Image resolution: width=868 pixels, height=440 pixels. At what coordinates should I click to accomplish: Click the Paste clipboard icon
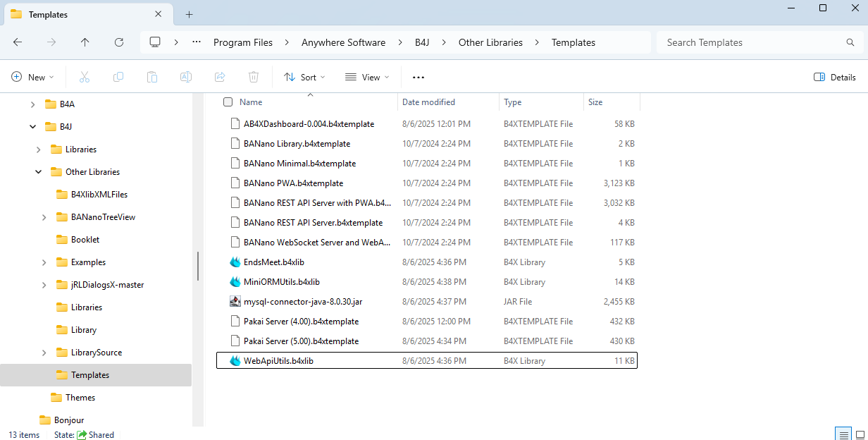pos(152,77)
